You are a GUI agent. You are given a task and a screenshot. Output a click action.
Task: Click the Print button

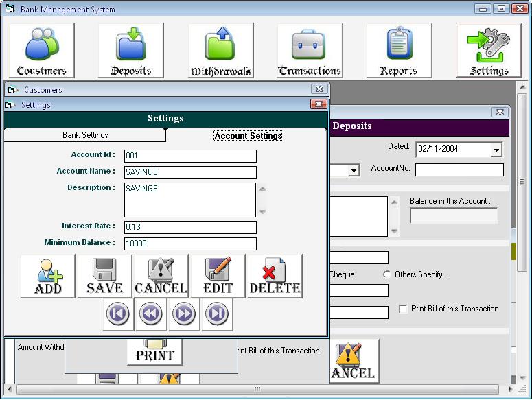pos(154,351)
